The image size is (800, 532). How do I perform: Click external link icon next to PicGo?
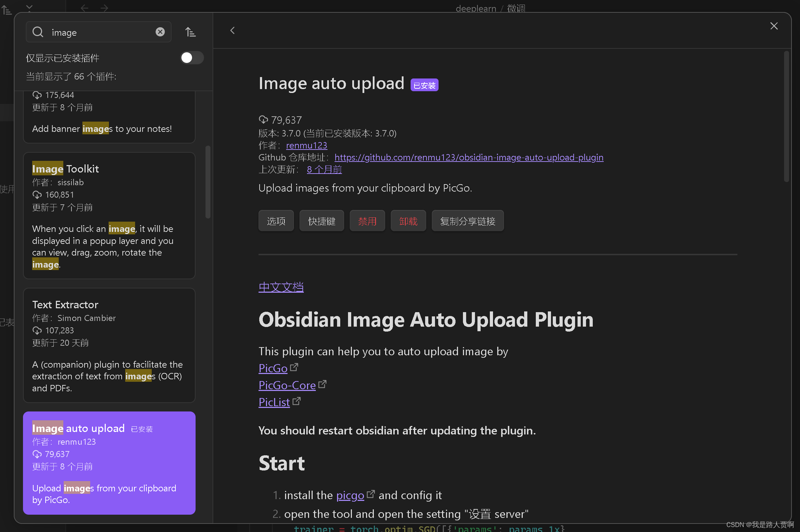pos(294,367)
